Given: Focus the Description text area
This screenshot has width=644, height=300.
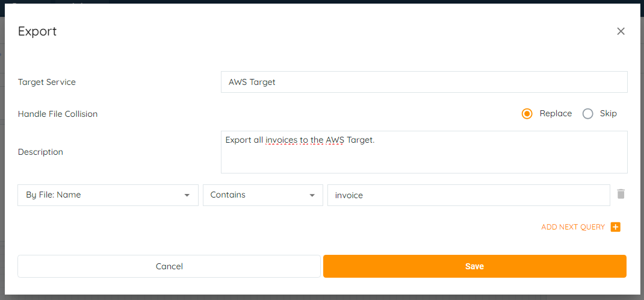Looking at the screenshot, I should coord(424,157).
